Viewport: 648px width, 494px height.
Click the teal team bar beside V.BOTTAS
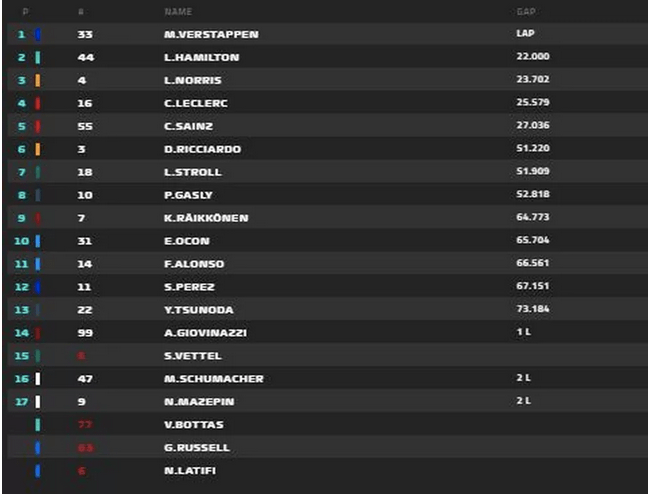37,425
